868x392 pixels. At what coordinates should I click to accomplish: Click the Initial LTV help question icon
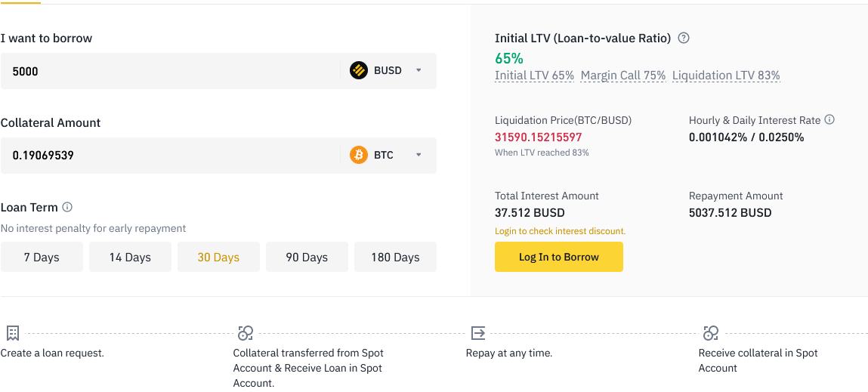point(684,39)
